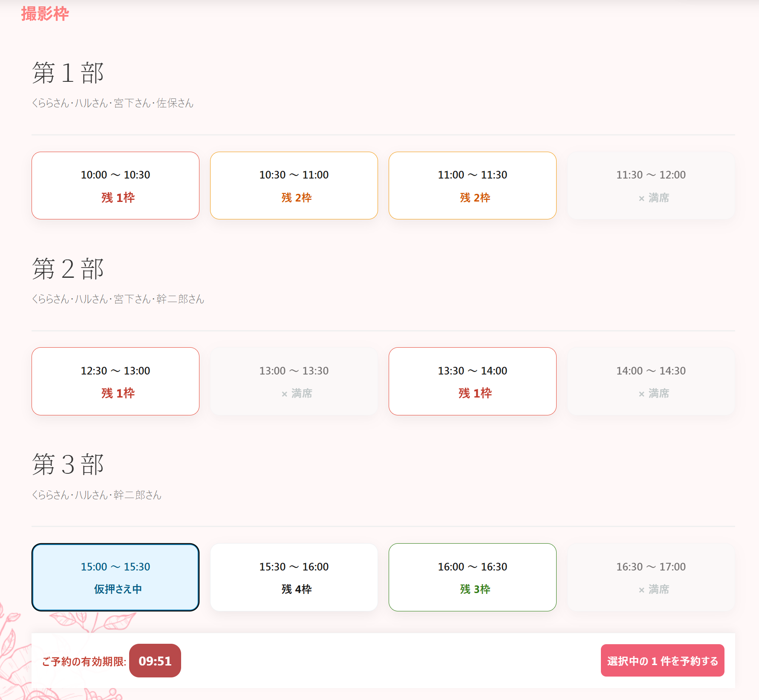Click the full 14:00 ～ 14:30 slot

[x=651, y=381]
